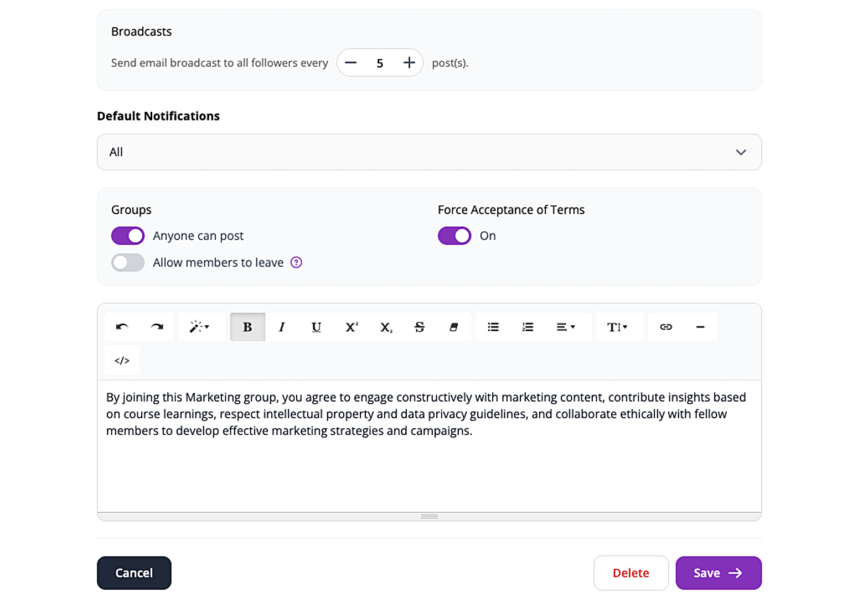Click into the terms text editor area

click(x=430, y=446)
